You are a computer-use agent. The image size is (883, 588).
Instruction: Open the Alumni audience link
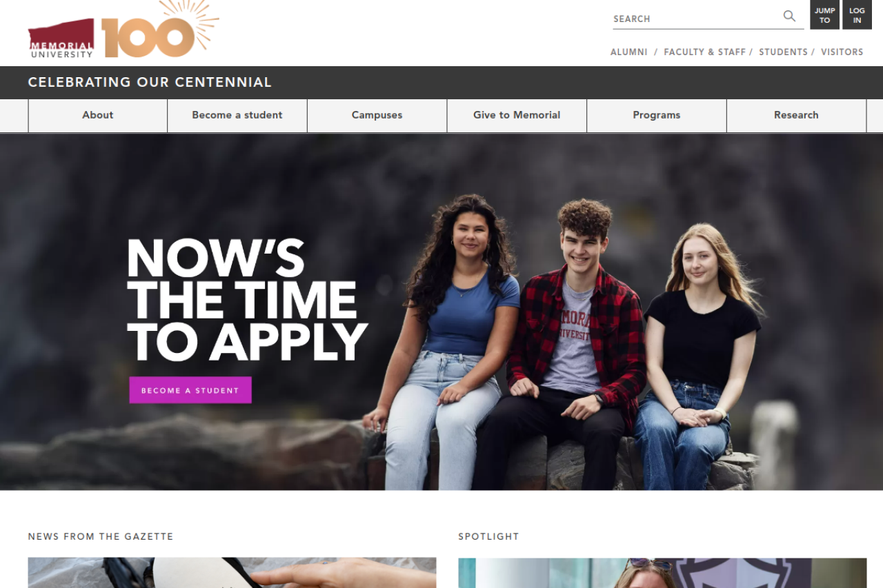point(629,52)
